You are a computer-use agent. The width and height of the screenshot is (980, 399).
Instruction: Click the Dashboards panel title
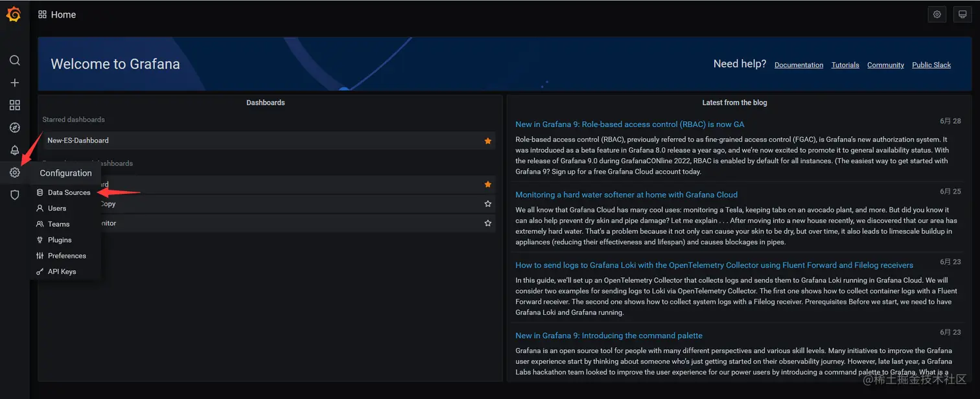click(x=266, y=102)
